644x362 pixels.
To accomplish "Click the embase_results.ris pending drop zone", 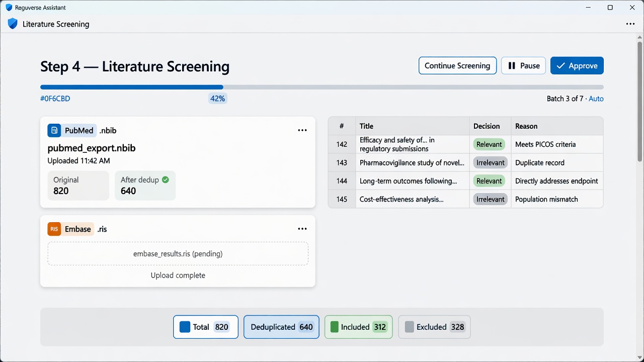I will coord(178,253).
